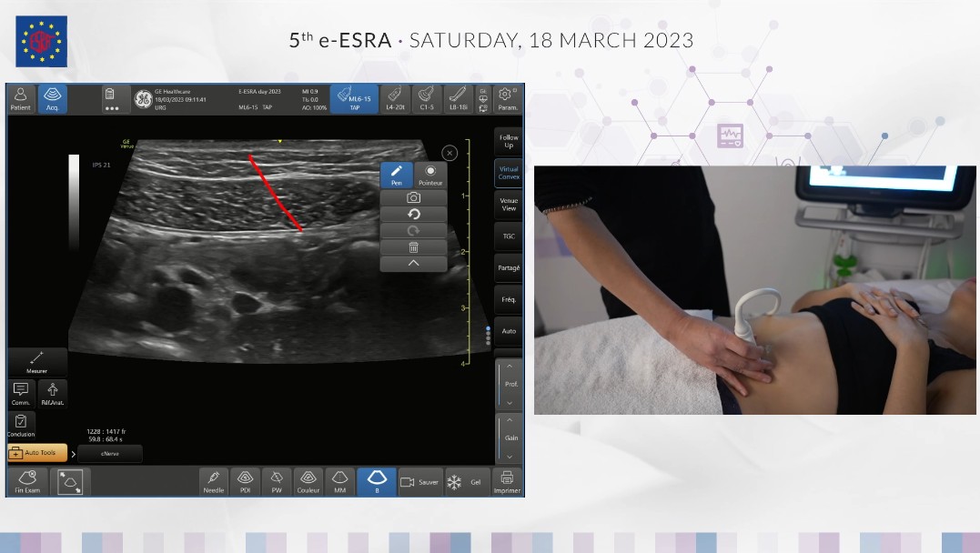The image size is (980, 553).
Task: Open the Fréq. frequency setting
Action: click(508, 299)
